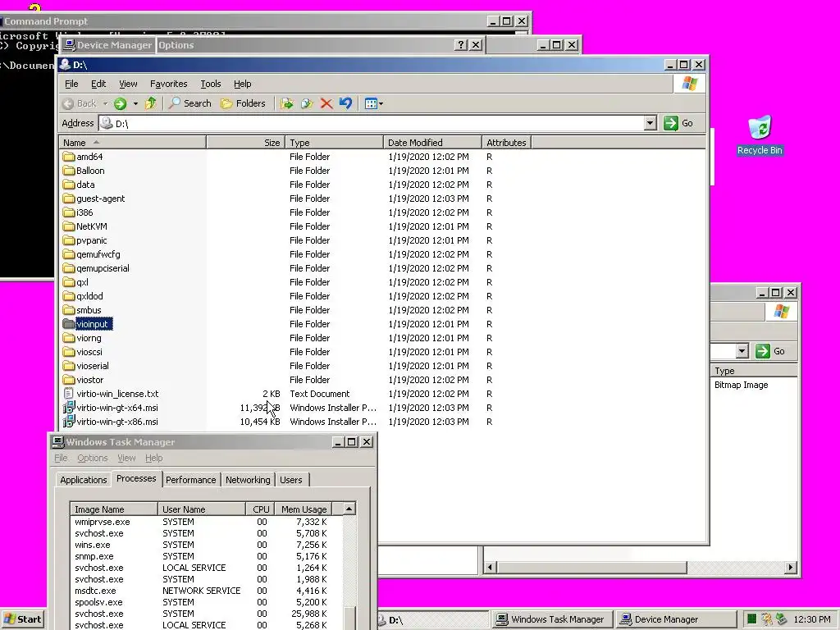The image size is (840, 630).
Task: Open the Help menu in the D:\ window
Action: (242, 84)
